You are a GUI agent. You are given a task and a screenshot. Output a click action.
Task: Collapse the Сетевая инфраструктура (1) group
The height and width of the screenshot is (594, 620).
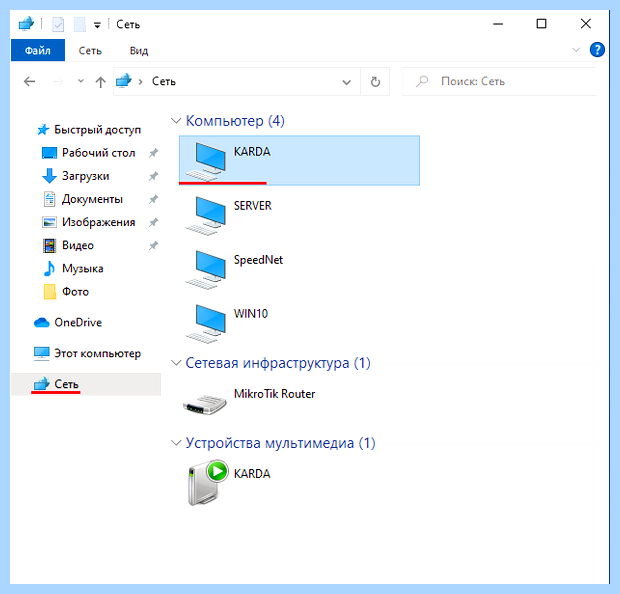click(176, 363)
